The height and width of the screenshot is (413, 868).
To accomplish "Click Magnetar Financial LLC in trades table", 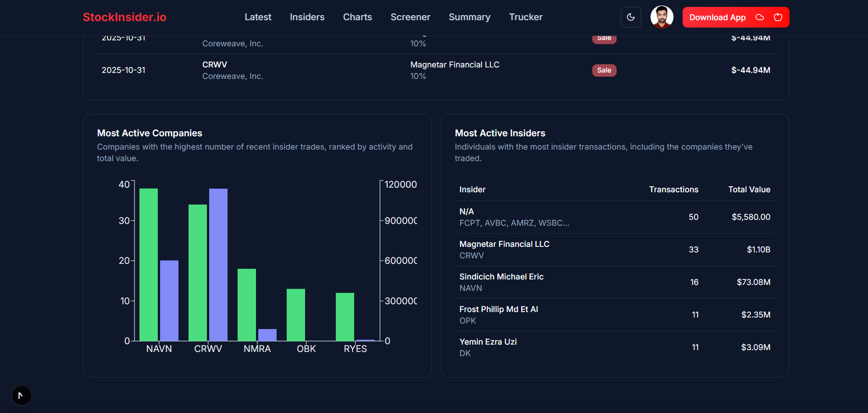I will (x=455, y=65).
